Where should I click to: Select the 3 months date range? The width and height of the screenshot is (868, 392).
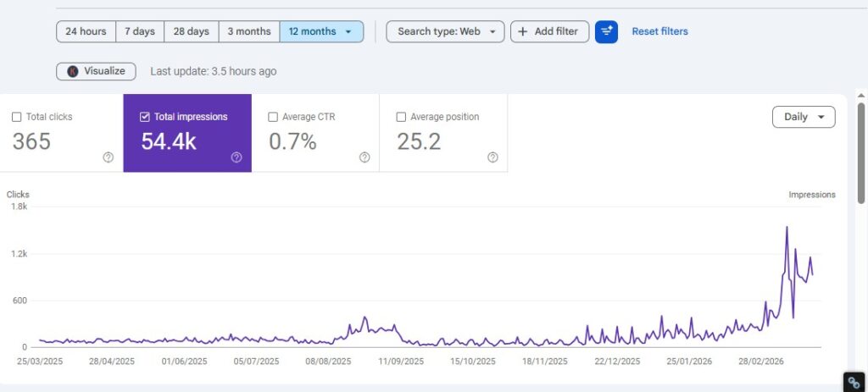pyautogui.click(x=249, y=31)
